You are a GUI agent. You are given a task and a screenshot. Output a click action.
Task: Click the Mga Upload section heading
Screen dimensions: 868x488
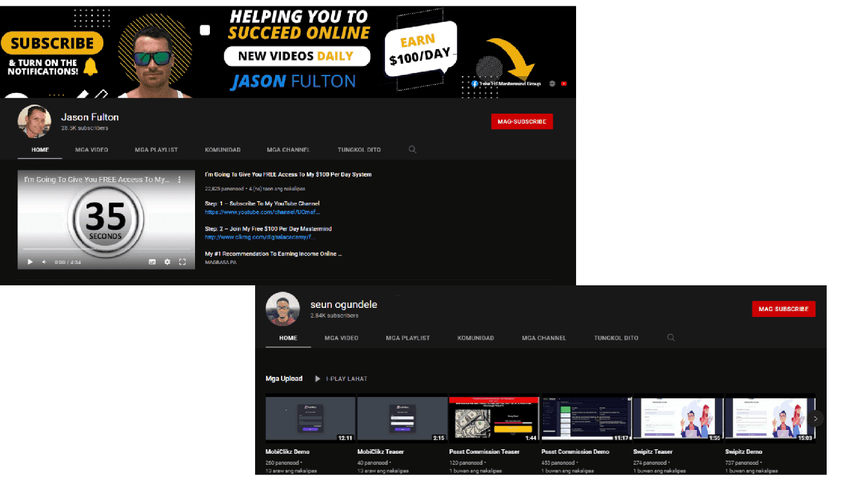[x=284, y=379]
